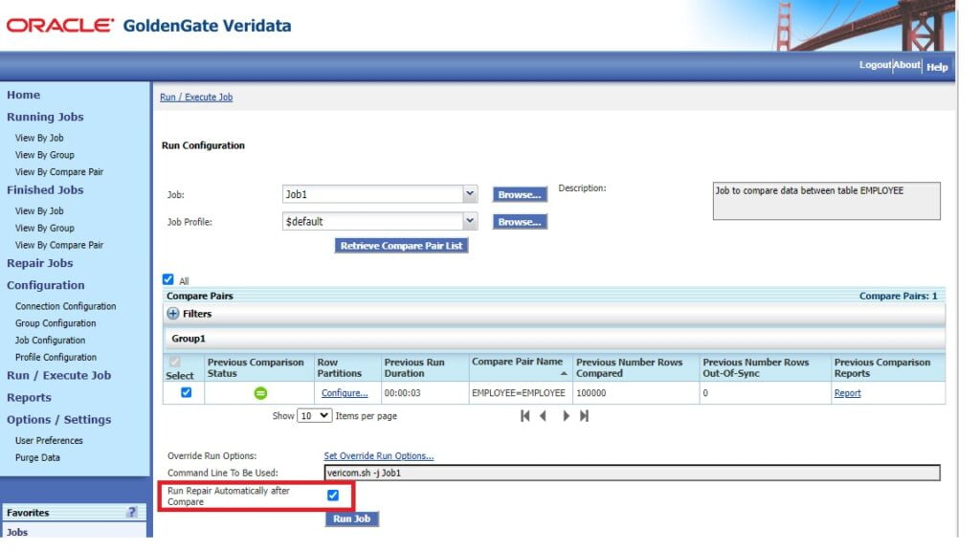Screen dimensions: 980x551
Task: Jump to first page with the skip-back icon
Action: pyautogui.click(x=524, y=415)
